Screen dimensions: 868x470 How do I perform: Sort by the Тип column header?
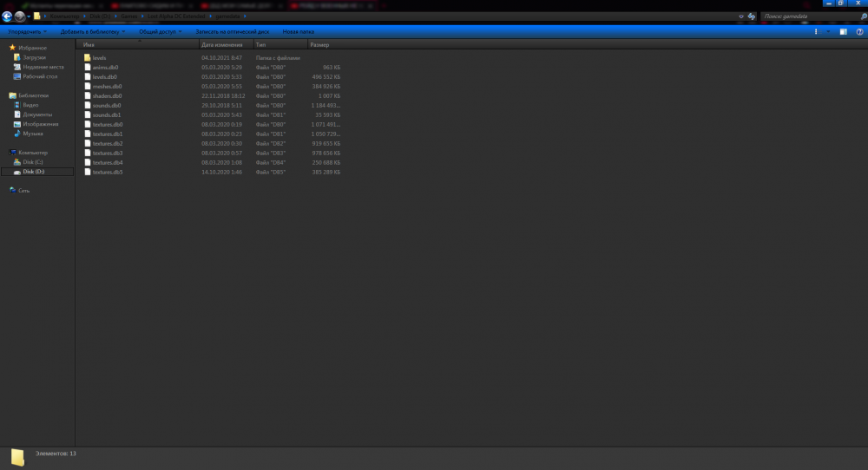point(280,45)
